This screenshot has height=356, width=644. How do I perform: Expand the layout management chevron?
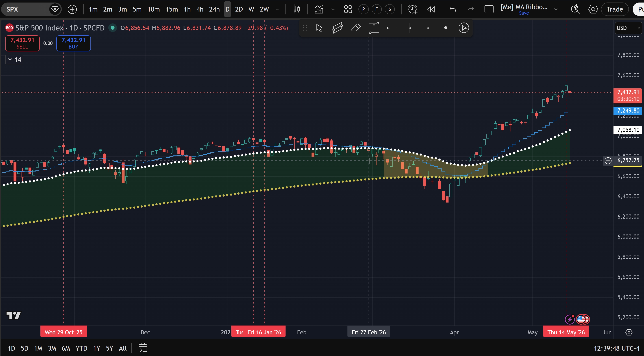[556, 10]
